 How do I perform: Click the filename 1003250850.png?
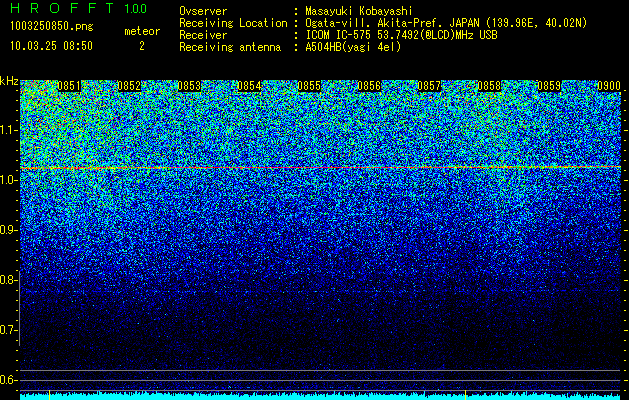pos(52,26)
